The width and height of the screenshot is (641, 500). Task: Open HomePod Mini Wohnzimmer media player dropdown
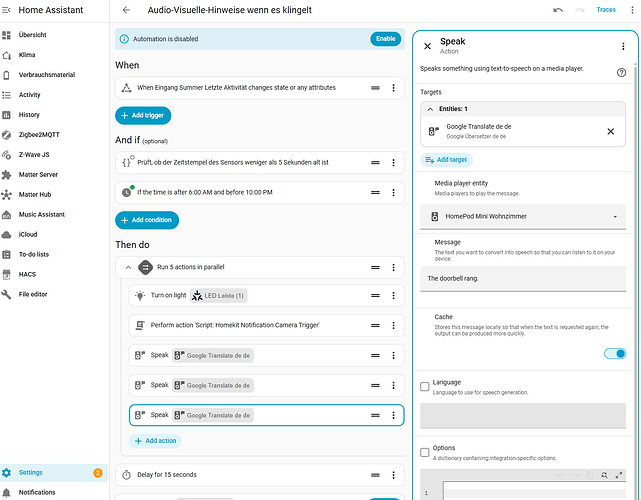[523, 217]
